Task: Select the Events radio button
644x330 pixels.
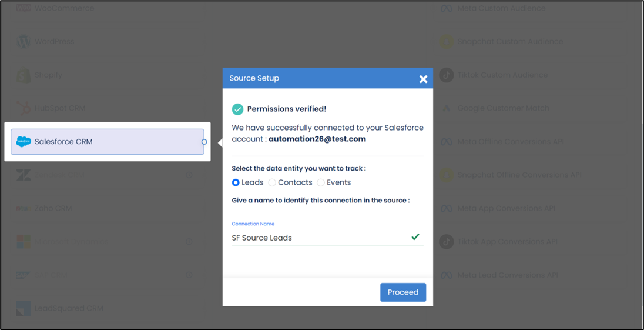Action: pyautogui.click(x=321, y=182)
